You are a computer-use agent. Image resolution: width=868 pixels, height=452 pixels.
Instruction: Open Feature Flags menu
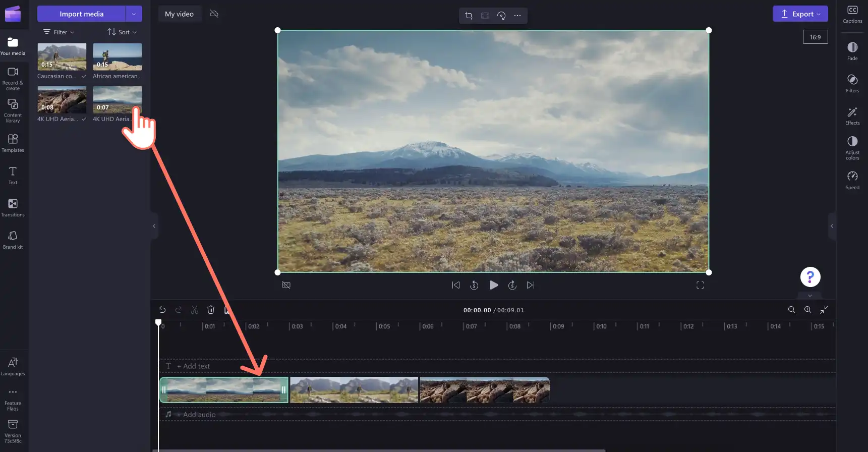[13, 400]
